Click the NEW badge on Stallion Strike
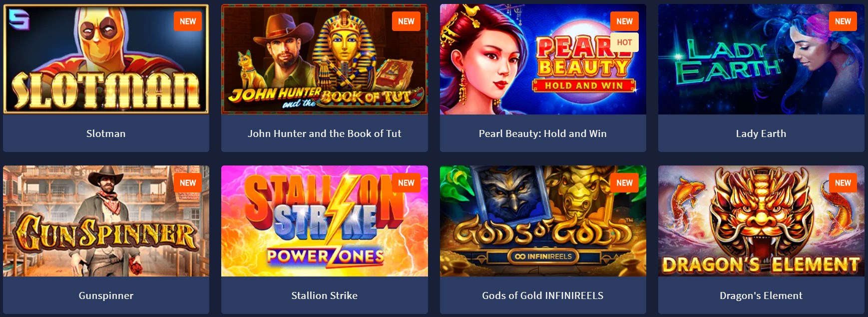Screen dimensions: 868x317 click(x=406, y=183)
